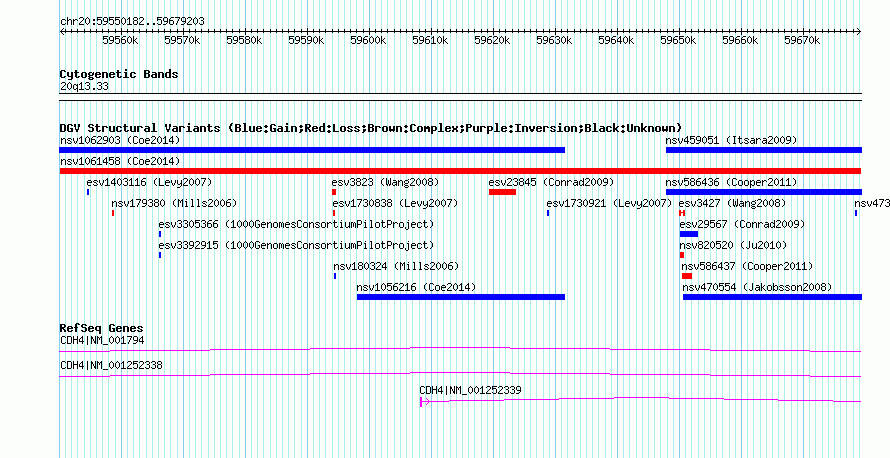The height and width of the screenshot is (458, 890).
Task: Click the nsv1056216 (Coe2014) label
Action: (417, 287)
